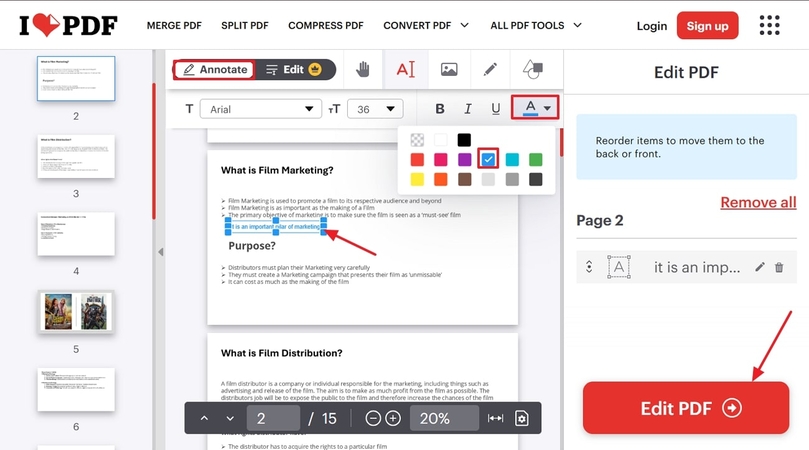
Task: Toggle bold formatting
Action: (440, 109)
